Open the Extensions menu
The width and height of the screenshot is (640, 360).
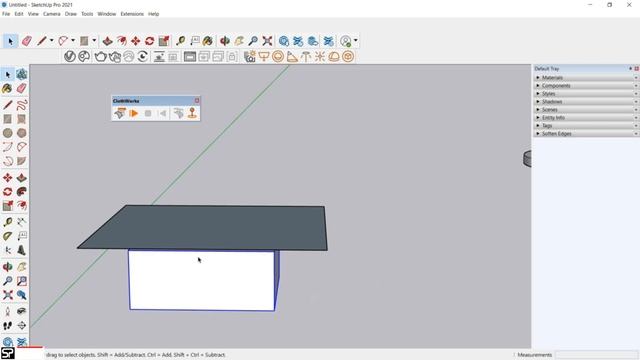click(132, 14)
